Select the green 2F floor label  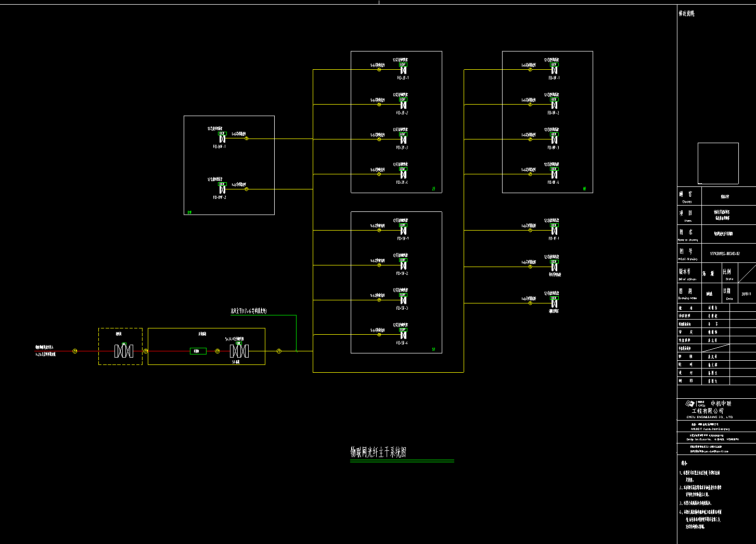(433, 189)
